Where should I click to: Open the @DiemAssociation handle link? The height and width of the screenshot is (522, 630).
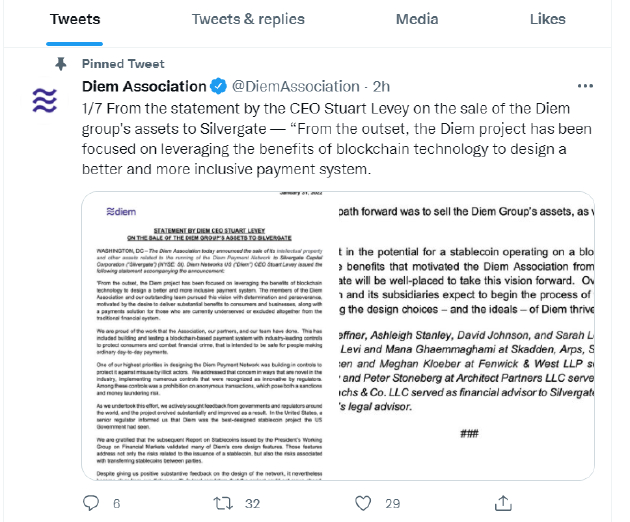(x=295, y=86)
